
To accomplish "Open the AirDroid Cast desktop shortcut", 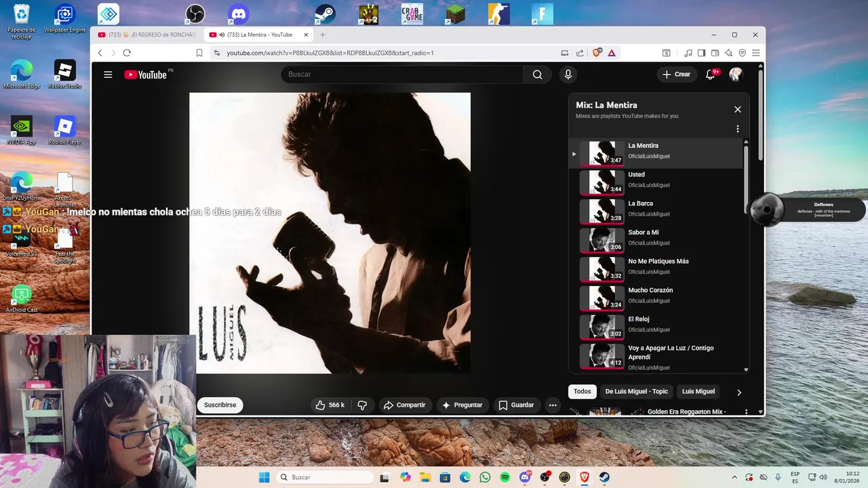I will pos(22,299).
